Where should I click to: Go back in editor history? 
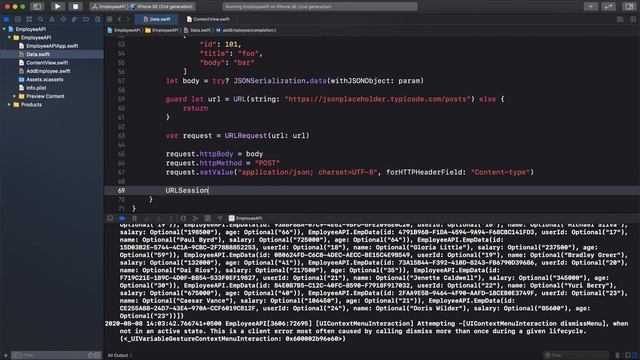120,19
